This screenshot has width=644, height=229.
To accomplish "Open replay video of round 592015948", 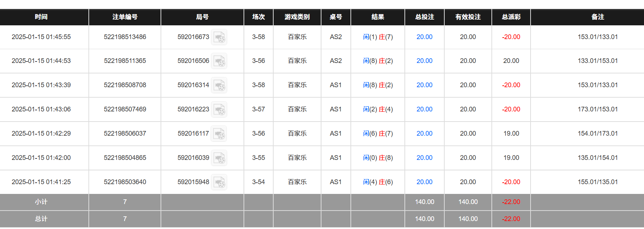I will 219,182.
